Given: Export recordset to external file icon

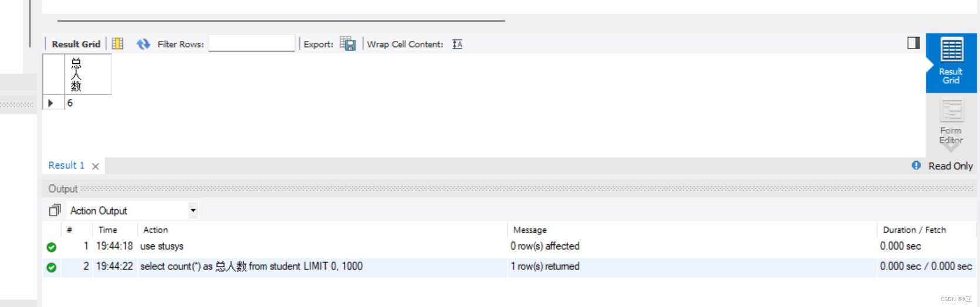Looking at the screenshot, I should pyautogui.click(x=347, y=44).
